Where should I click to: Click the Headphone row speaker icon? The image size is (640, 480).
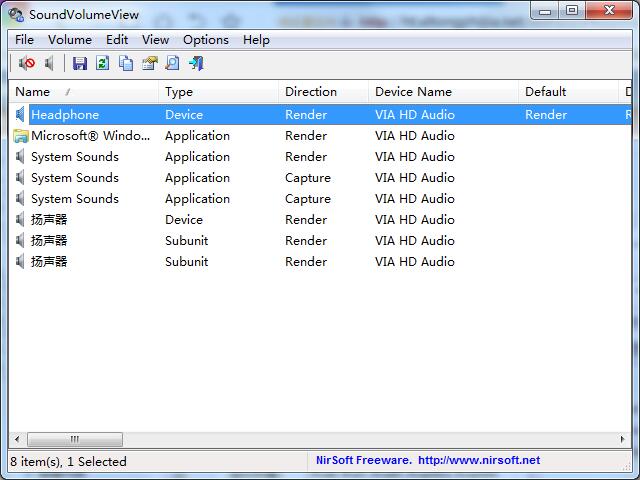[x=20, y=115]
